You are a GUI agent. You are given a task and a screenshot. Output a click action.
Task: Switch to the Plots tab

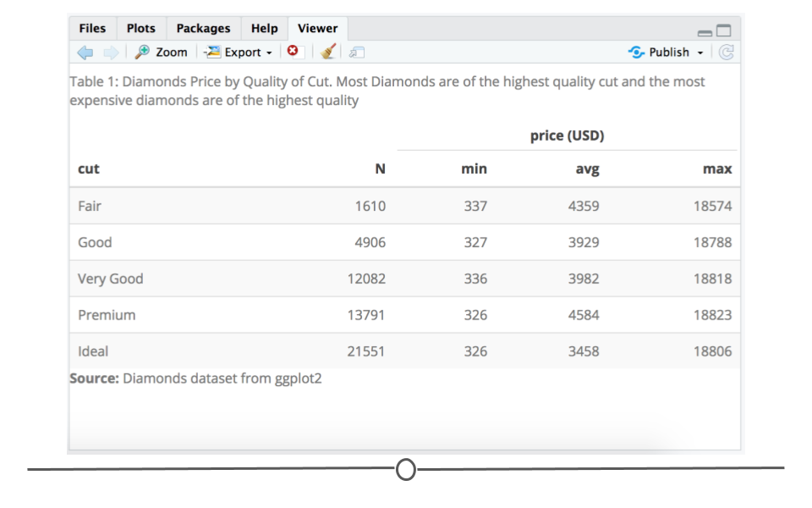(x=141, y=29)
